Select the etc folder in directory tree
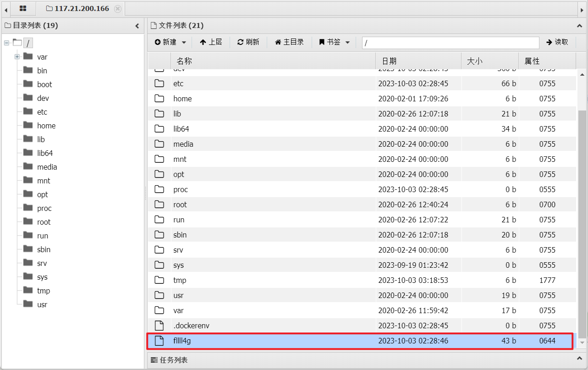Screen dimensions: 588x370 [42, 112]
